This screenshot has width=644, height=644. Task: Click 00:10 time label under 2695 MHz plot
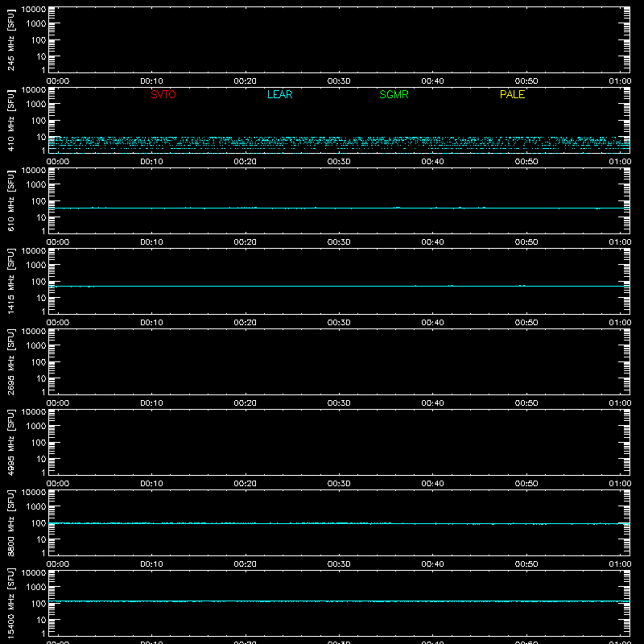[151, 403]
